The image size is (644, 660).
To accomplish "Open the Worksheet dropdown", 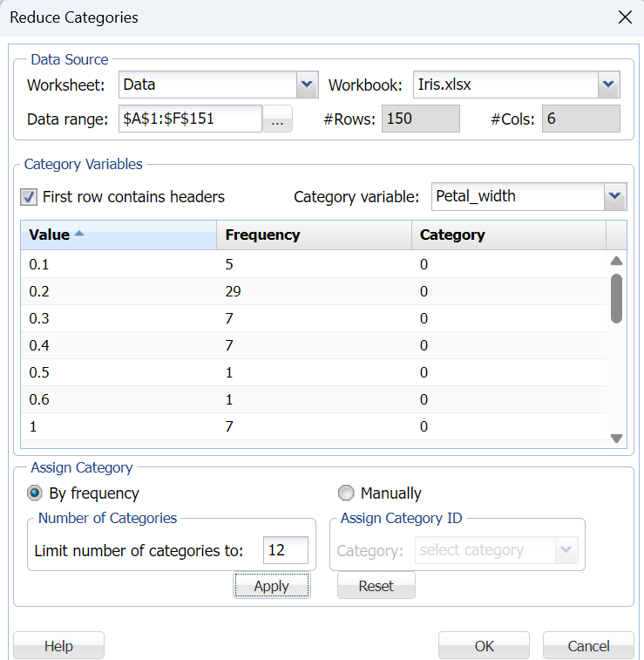I will click(307, 85).
